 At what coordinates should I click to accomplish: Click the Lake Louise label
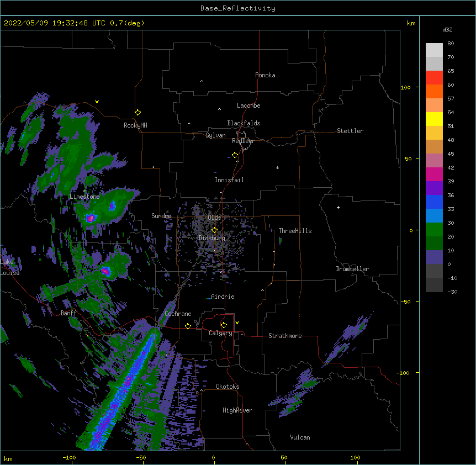tap(10, 267)
